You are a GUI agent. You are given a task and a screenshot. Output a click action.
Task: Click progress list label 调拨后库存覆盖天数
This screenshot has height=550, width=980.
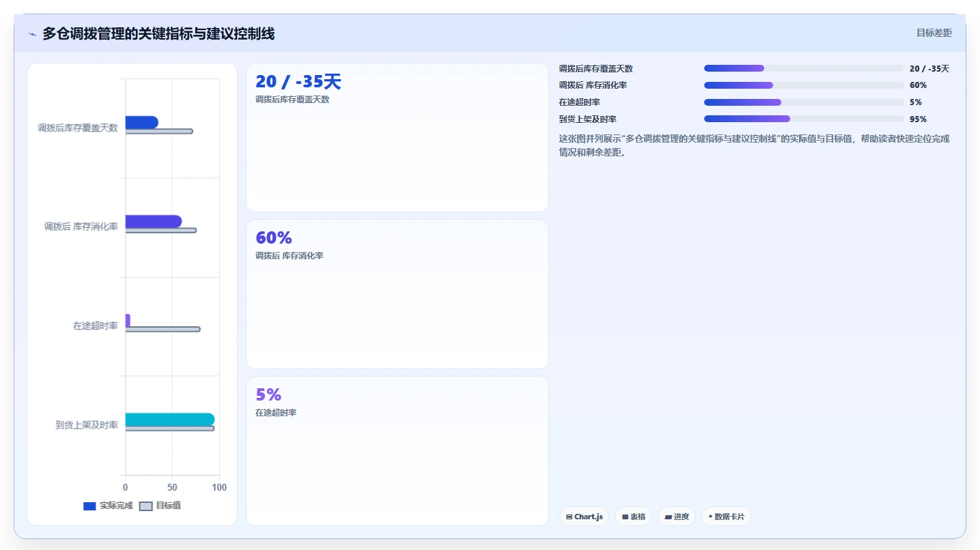coord(596,69)
